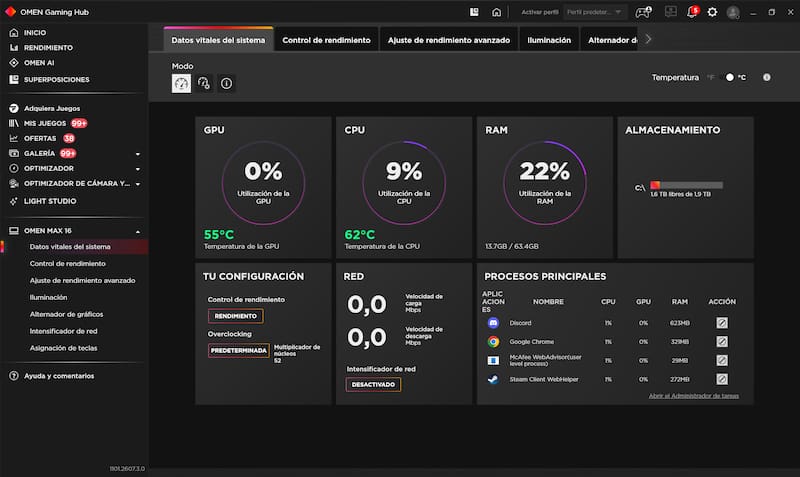Screen dimensions: 800x477
Task: Click the GPU utilization gauge
Action: [263, 183]
